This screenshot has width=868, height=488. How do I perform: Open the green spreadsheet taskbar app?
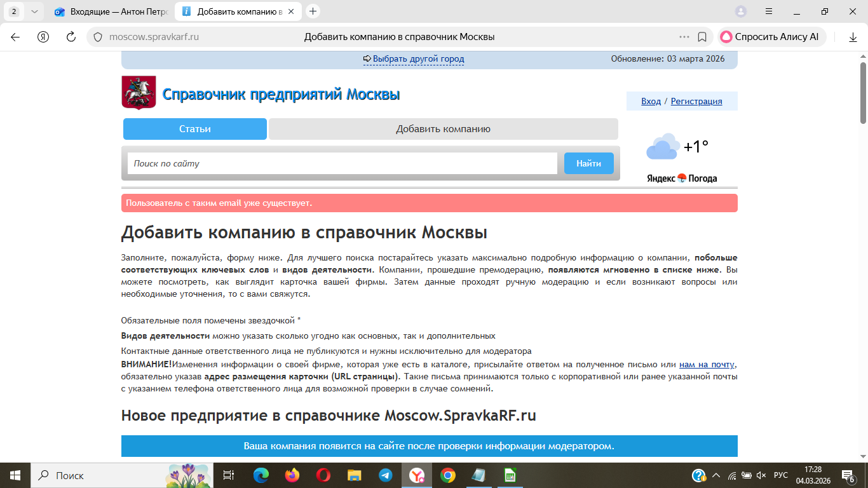(x=510, y=475)
